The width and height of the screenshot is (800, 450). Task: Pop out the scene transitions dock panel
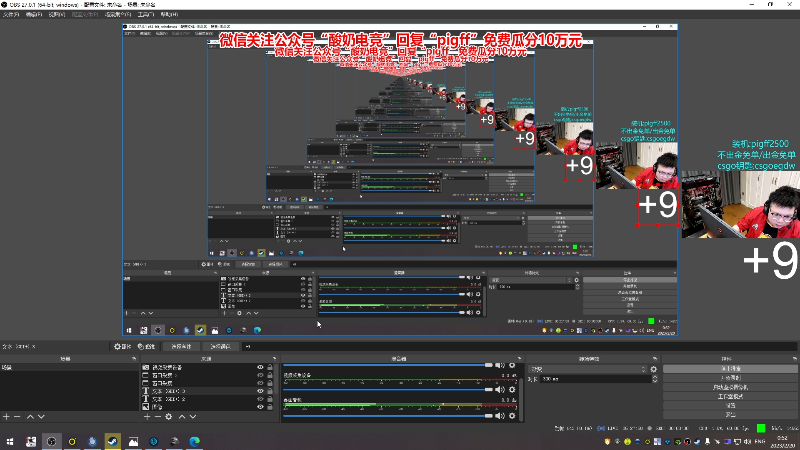(x=655, y=359)
